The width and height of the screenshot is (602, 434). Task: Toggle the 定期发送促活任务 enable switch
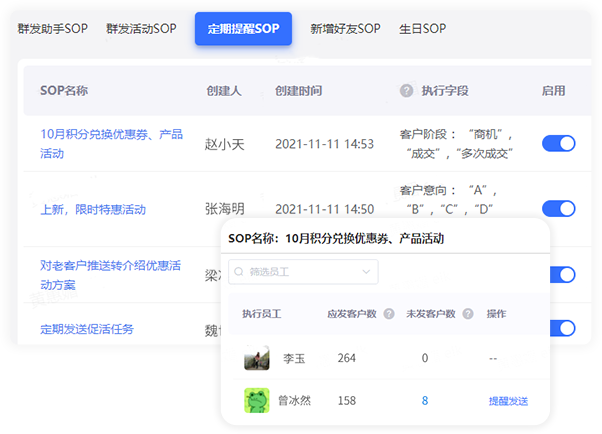pyautogui.click(x=561, y=328)
